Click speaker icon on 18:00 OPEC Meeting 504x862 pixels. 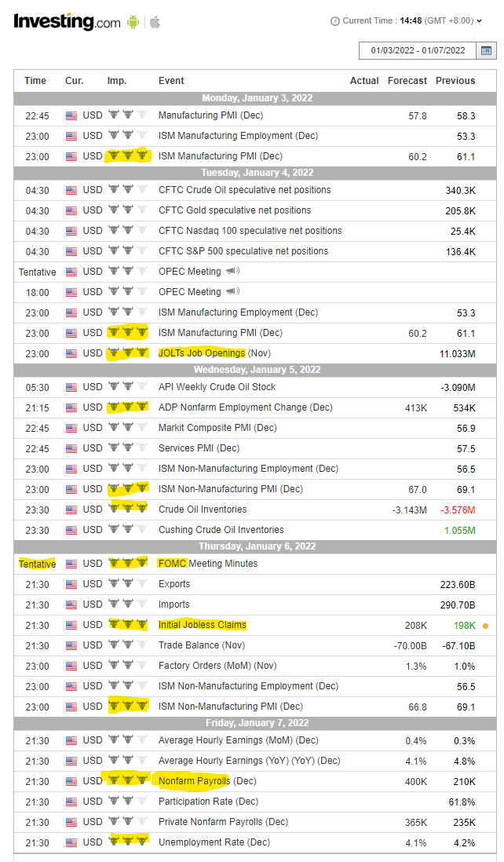[x=233, y=291]
